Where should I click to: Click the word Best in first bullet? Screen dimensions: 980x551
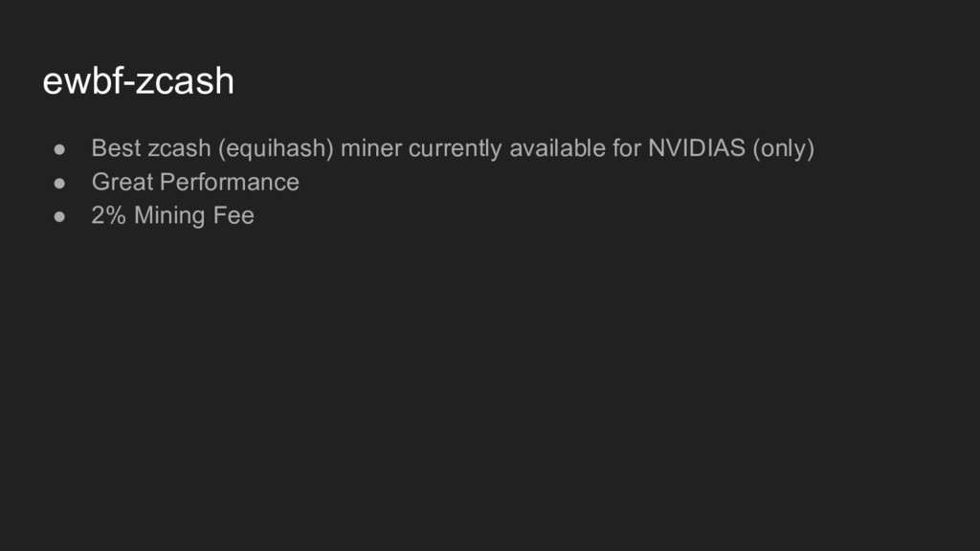pyautogui.click(x=116, y=148)
